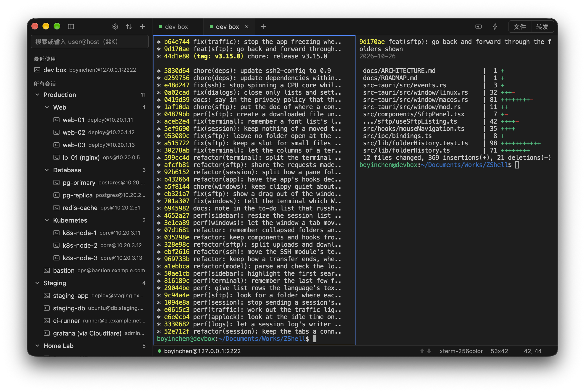The image size is (585, 392).
Task: Open the 转发 forwarding button
Action: [x=542, y=27]
